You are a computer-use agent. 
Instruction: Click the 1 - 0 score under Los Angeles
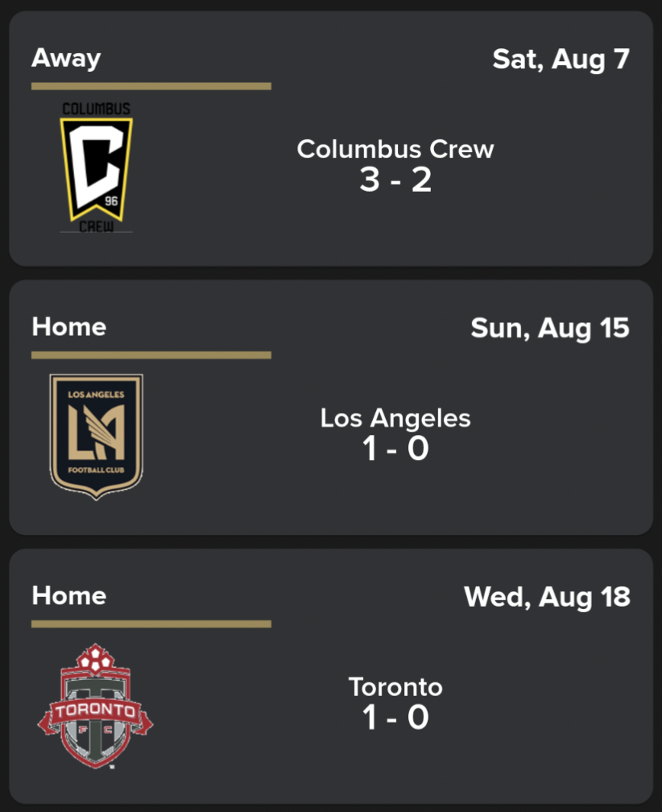coord(395,449)
